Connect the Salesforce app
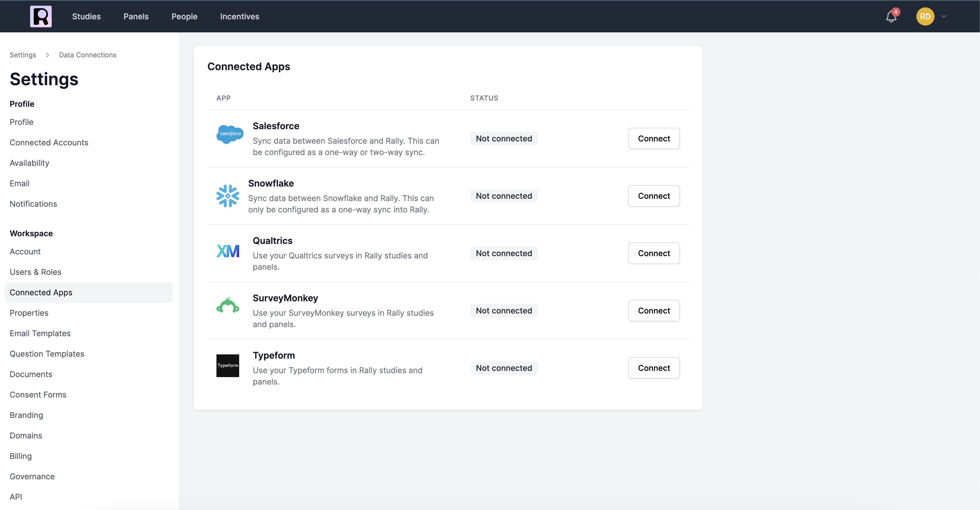Screen dimensions: 980x510 pyautogui.click(x=654, y=139)
